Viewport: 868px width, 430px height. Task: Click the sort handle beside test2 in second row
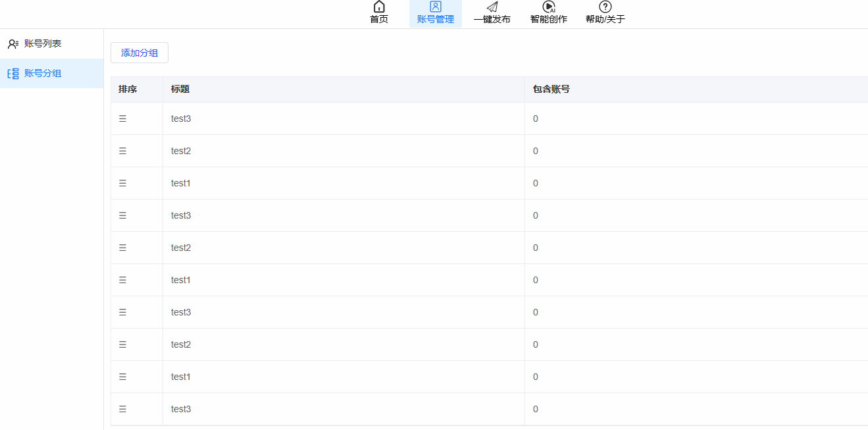pos(122,151)
